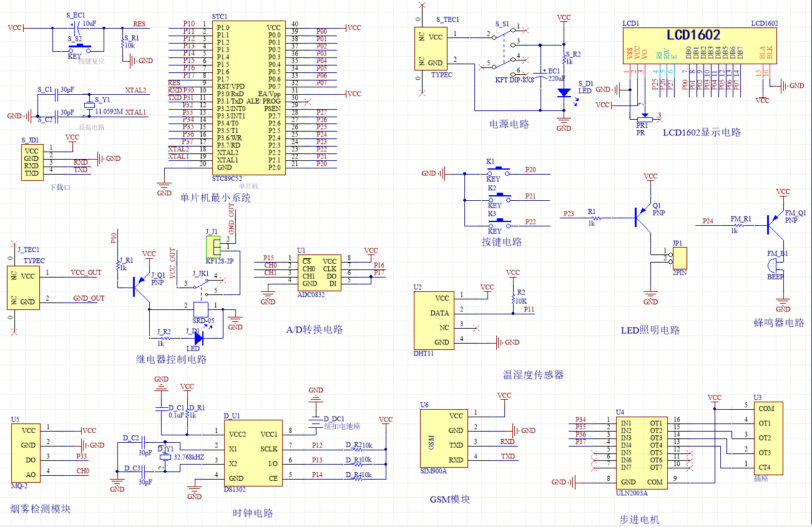Click the 温湿度传感器 section title
Viewport: 812px width, 527px height.
[x=533, y=374]
